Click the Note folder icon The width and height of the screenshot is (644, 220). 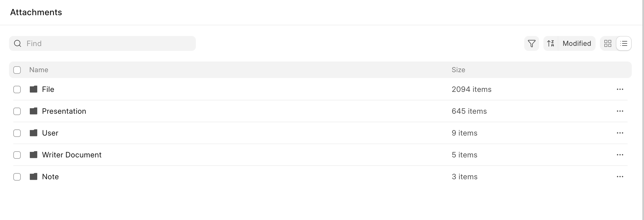point(34,177)
